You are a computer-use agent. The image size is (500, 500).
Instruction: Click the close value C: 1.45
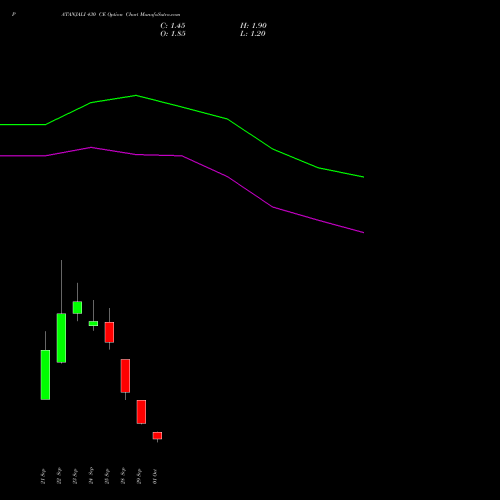click(173, 26)
